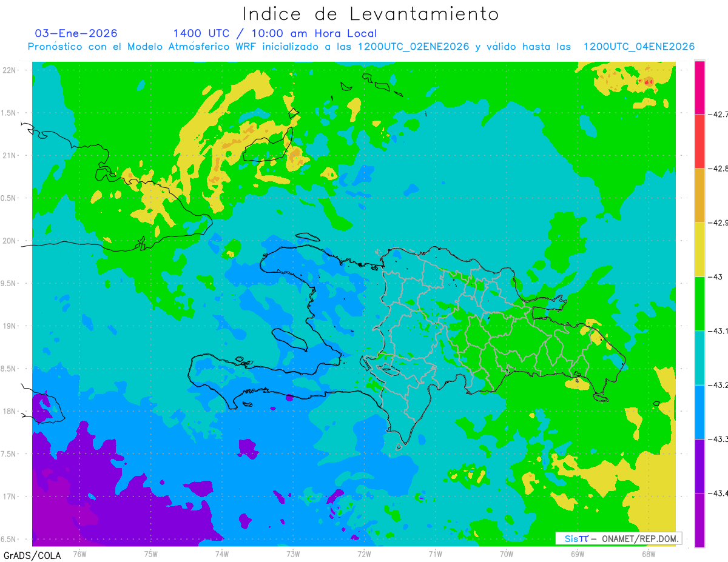Click the '-42.8' legend value
Image resolution: width=728 pixels, height=562 pixels.
coord(718,168)
